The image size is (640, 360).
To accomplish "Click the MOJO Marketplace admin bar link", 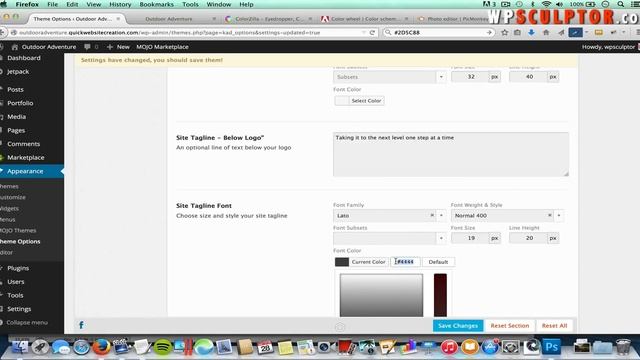I will pyautogui.click(x=162, y=47).
